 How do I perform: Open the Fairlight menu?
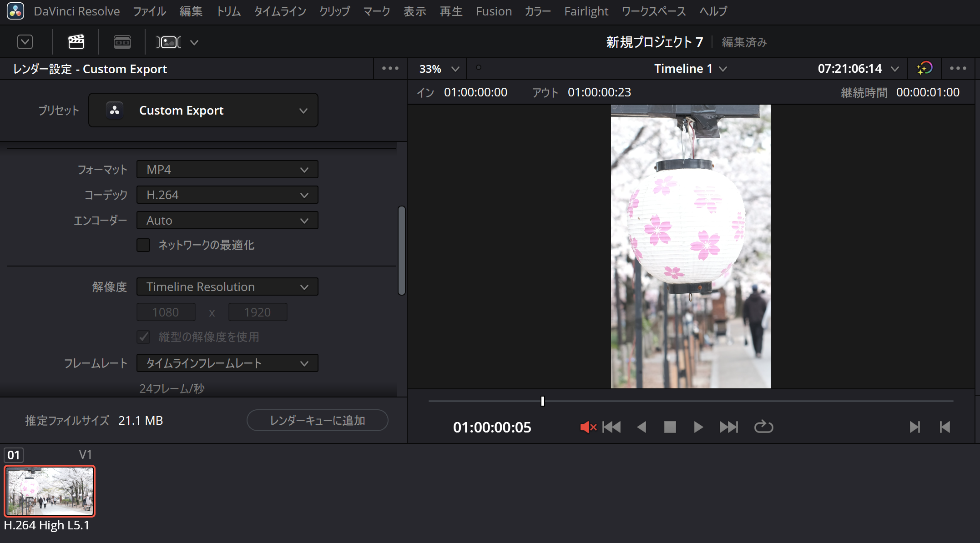click(586, 11)
